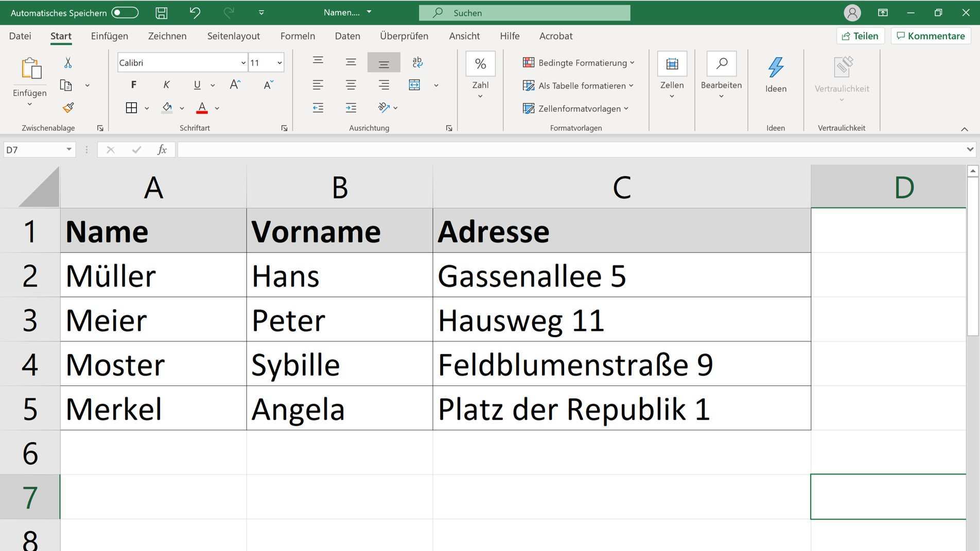
Task: Click the Ideen lightning bolt icon
Action: (x=776, y=68)
